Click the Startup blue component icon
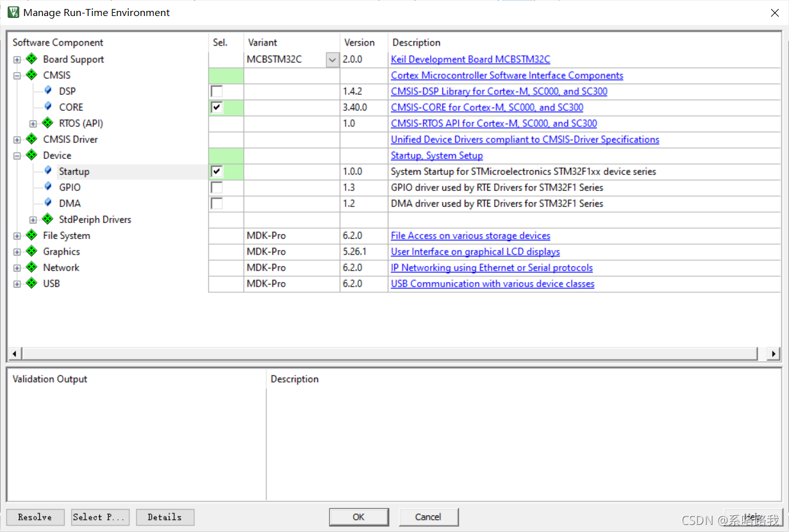 (48, 170)
